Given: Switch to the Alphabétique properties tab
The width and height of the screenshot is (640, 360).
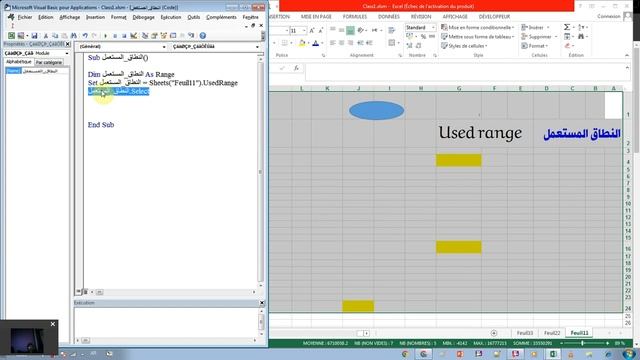Looking at the screenshot, I should pyautogui.click(x=19, y=62).
